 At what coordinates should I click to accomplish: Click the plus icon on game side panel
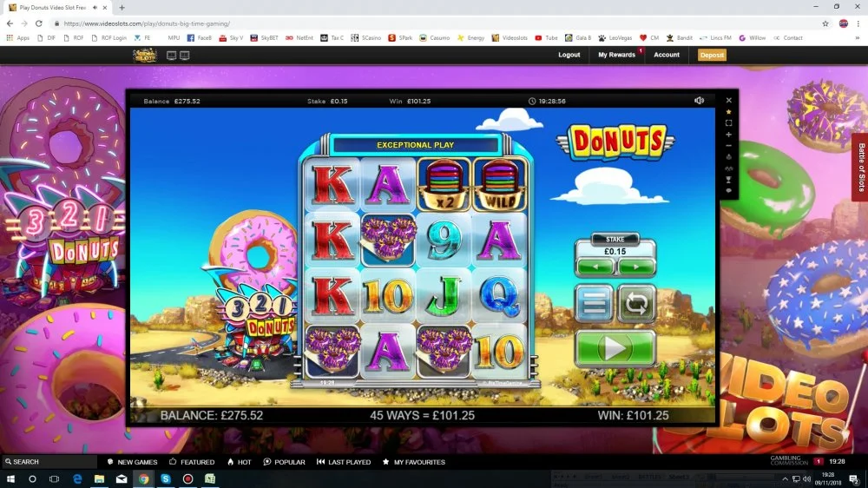click(728, 135)
